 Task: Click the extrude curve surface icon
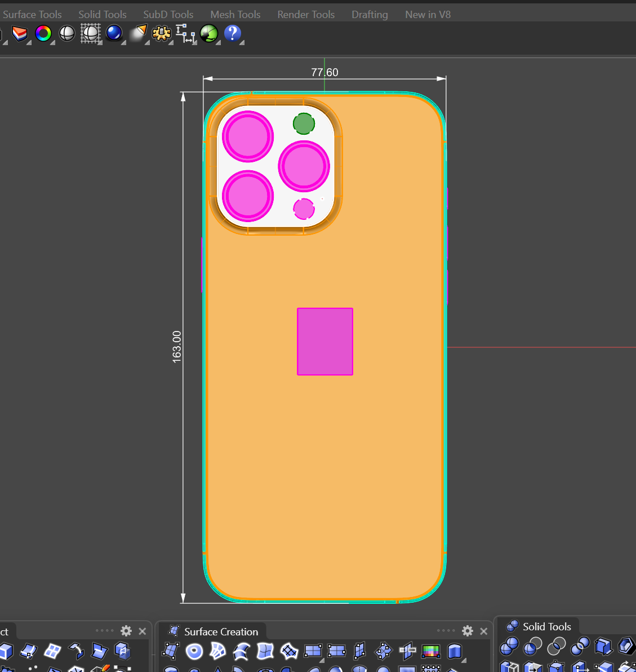pos(455,652)
